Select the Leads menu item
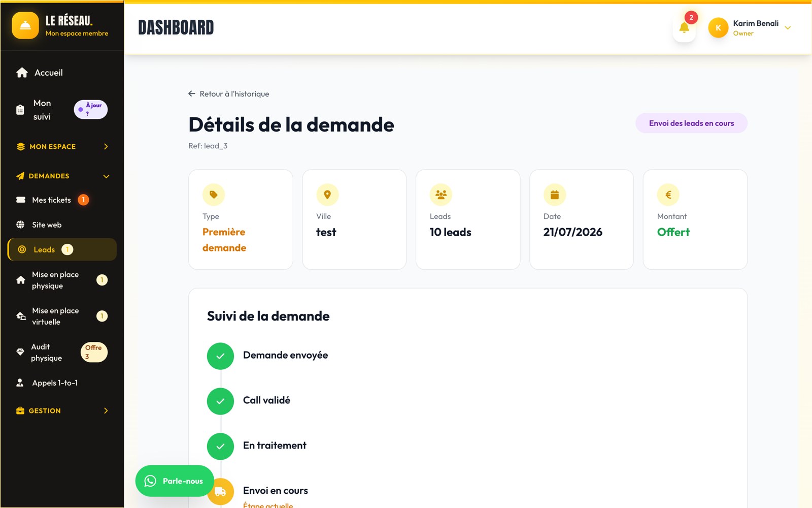The image size is (812, 508). click(x=62, y=249)
